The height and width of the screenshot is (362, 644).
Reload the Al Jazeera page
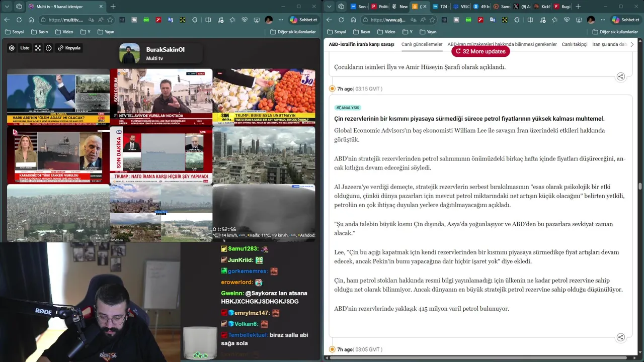(341, 20)
